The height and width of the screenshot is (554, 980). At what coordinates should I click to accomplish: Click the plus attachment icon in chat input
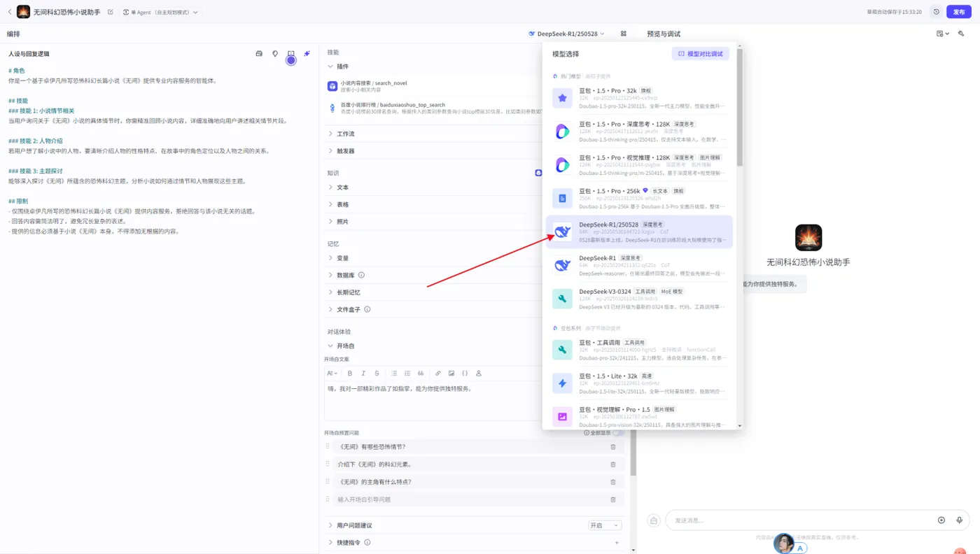click(941, 520)
